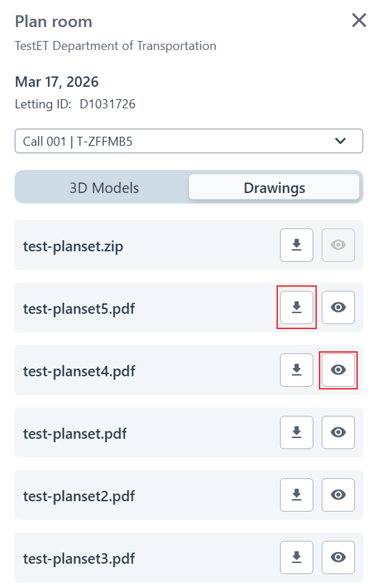
Task: Switch to the 3D Models tab
Action: point(104,187)
